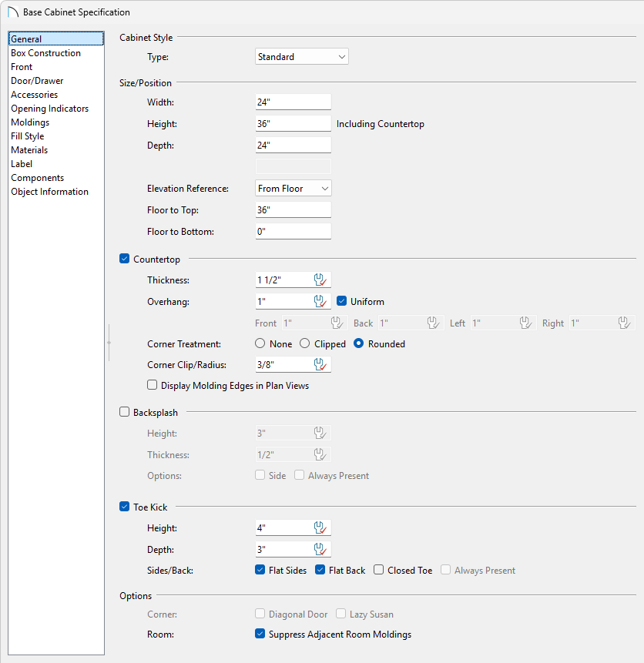This screenshot has width=644, height=663.
Task: Click the wrench icon next to Toe Kick Height
Action: point(320,527)
